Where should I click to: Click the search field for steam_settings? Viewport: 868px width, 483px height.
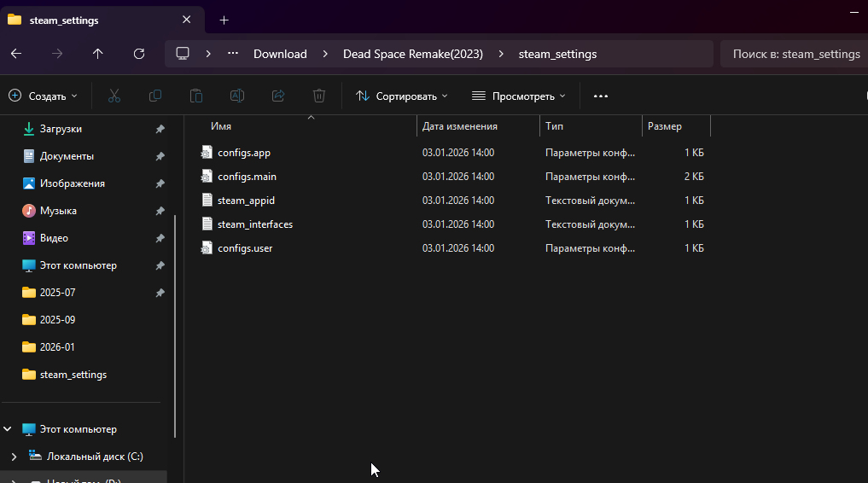[x=794, y=54]
